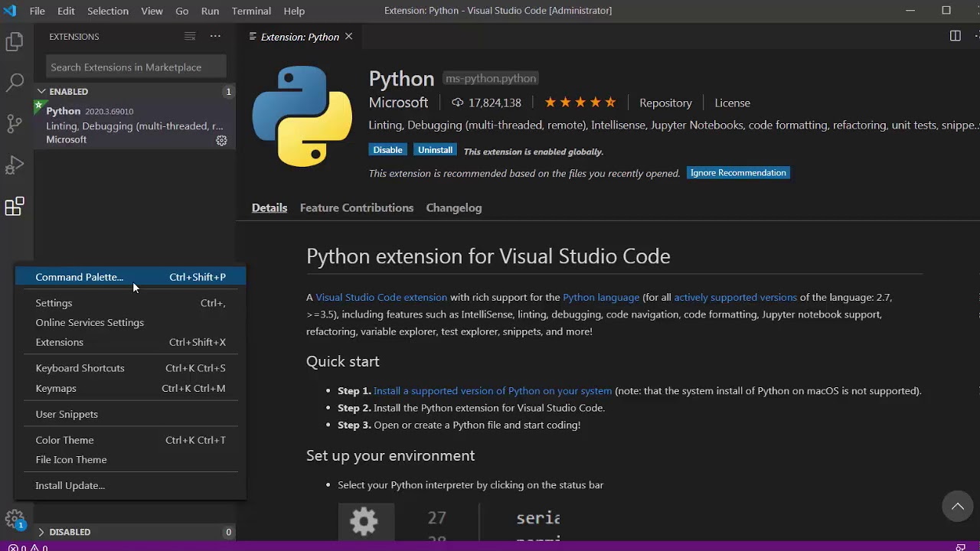The image size is (980, 551).
Task: Open the Source Control view
Action: point(15,124)
